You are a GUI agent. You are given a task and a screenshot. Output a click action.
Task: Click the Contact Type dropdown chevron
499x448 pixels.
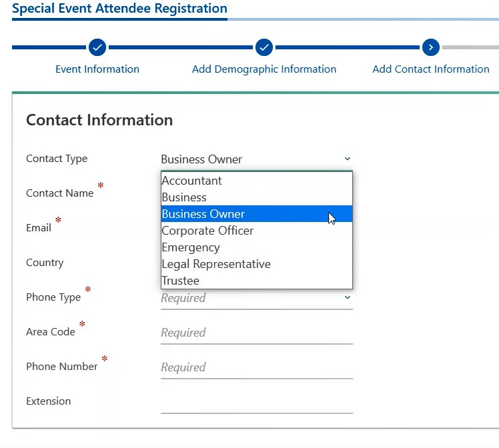click(x=348, y=159)
